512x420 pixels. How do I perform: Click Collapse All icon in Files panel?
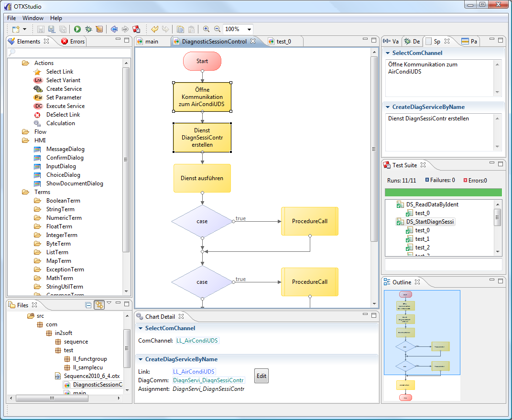88,305
